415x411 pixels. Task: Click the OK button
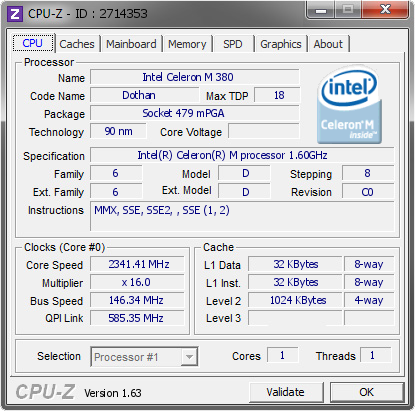pyautogui.click(x=367, y=392)
